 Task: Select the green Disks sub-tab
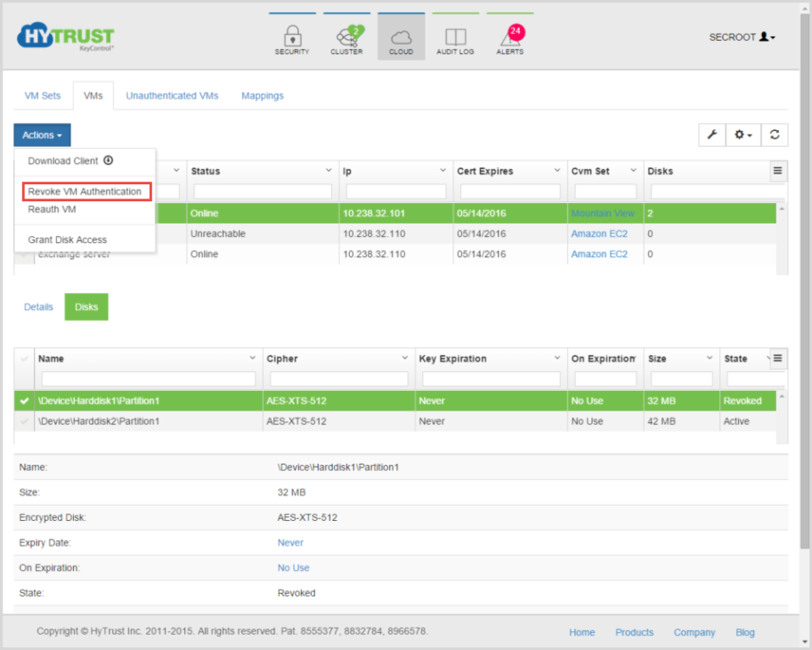(86, 307)
